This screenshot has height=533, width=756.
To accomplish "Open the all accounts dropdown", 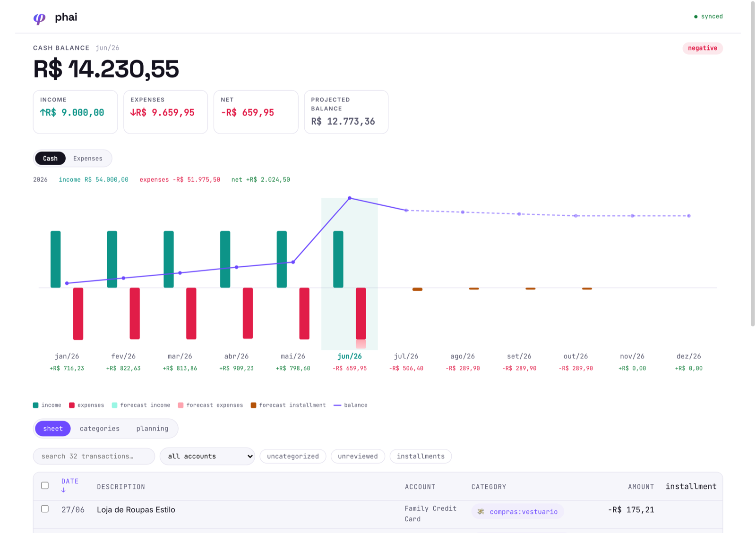I will tap(207, 456).
